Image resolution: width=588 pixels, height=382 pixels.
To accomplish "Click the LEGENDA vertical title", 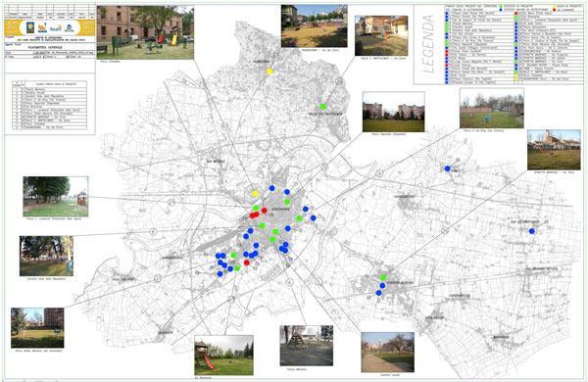I will (429, 44).
